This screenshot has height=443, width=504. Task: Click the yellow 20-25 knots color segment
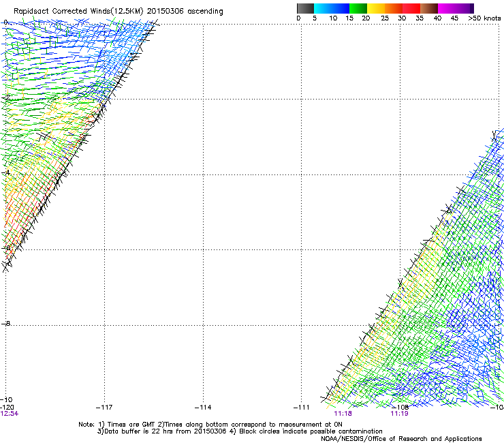pyautogui.click(x=376, y=8)
